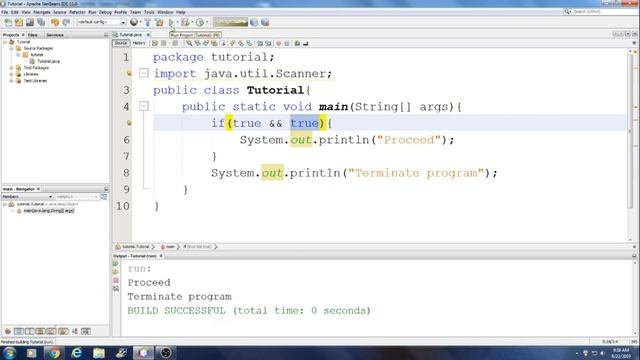This screenshot has width=640, height=360.
Task: Click the Show Inherited Members filter icon in Navigator
Action: tap(8, 331)
